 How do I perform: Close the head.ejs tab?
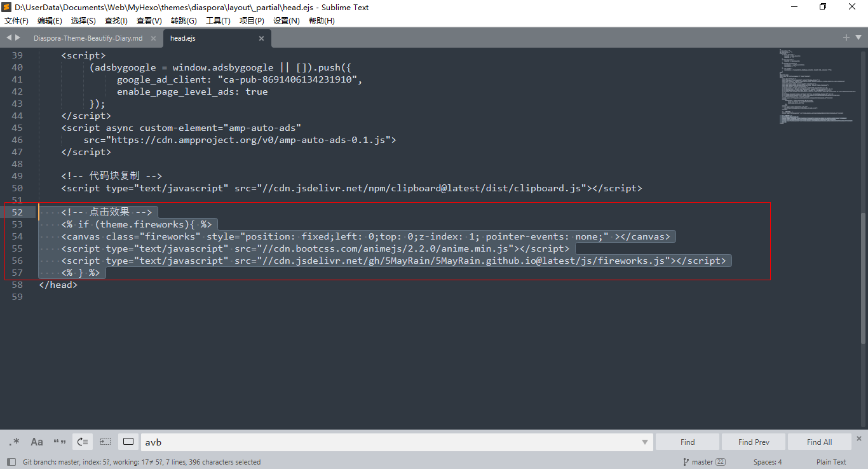pos(261,38)
